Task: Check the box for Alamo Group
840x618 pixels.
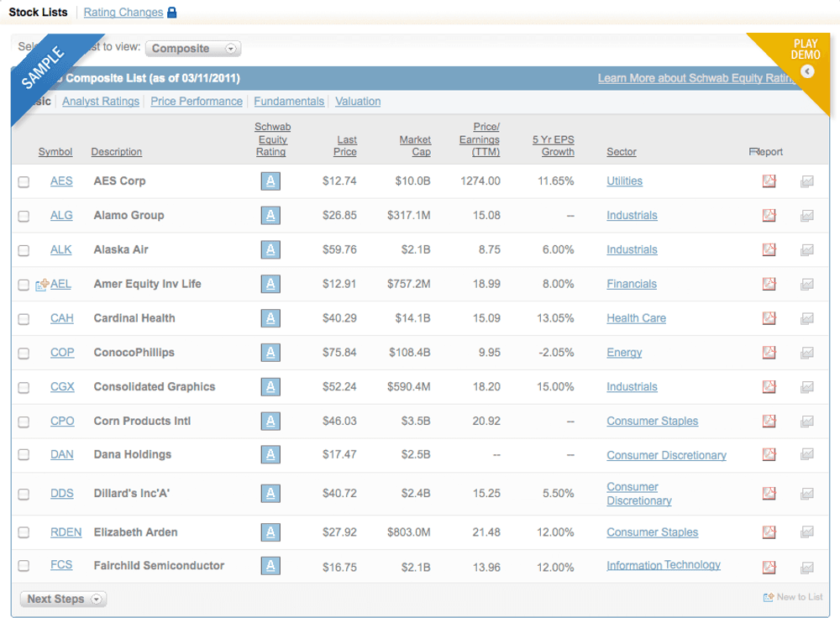Action: pos(24,217)
